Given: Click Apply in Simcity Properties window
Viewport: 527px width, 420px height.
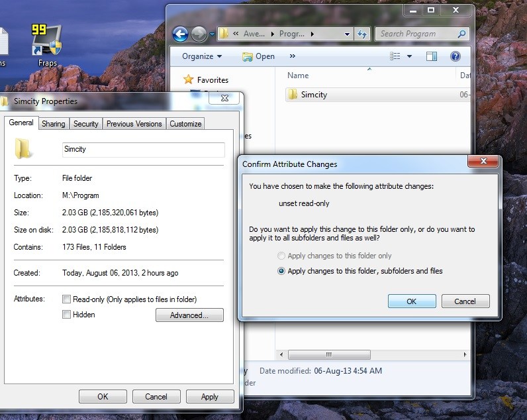Looking at the screenshot, I should [x=210, y=396].
